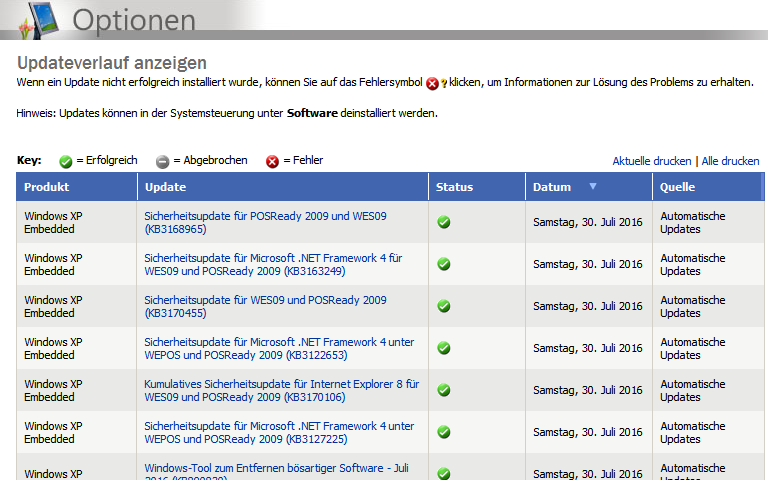The image size is (768, 480).
Task: Click the gray Abgebrochen icon in the key legend
Action: point(162,161)
